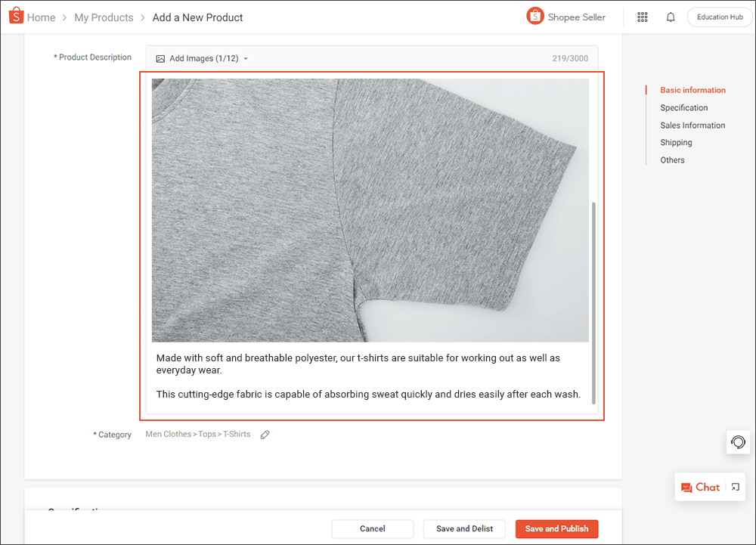Click the floating circular feedback icon
The width and height of the screenshot is (756, 545).
[x=738, y=442]
